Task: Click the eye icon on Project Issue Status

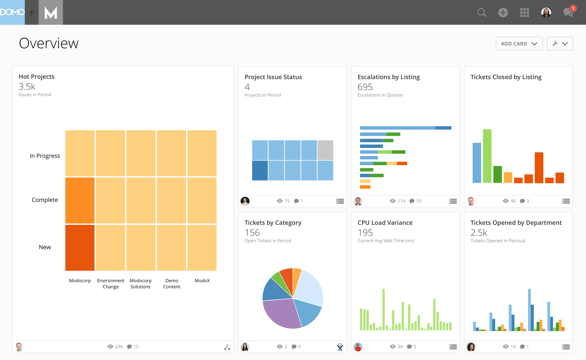Action: point(280,201)
